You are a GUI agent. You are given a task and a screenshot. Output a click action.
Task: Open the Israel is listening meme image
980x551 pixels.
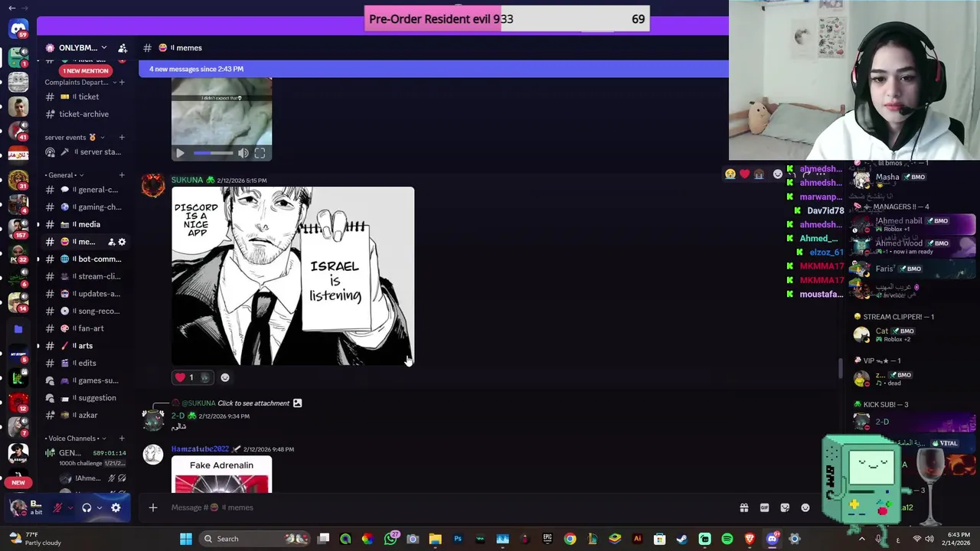point(292,276)
